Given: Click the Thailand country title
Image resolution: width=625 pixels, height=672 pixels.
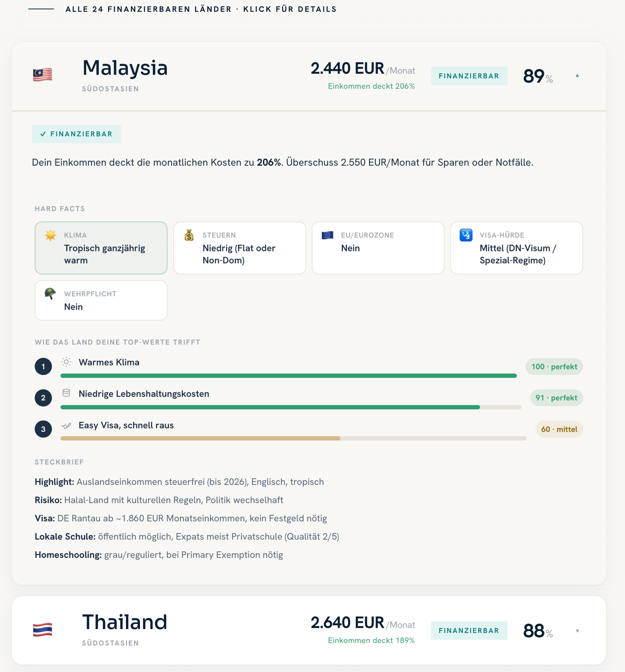Looking at the screenshot, I should coord(125,622).
